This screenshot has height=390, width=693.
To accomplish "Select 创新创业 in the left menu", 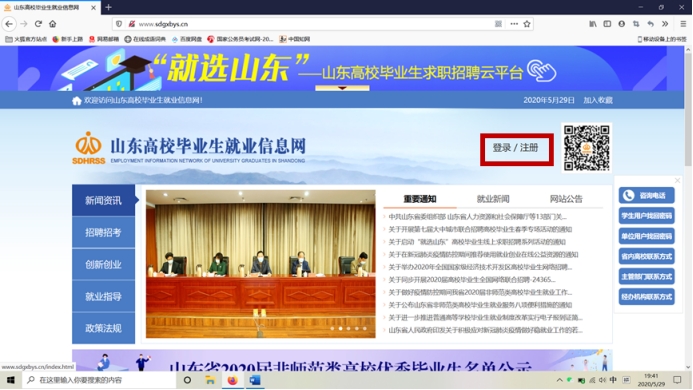I will (x=103, y=264).
